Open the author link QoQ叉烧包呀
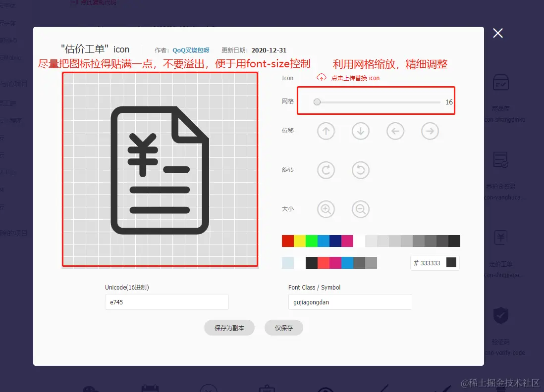 point(191,50)
